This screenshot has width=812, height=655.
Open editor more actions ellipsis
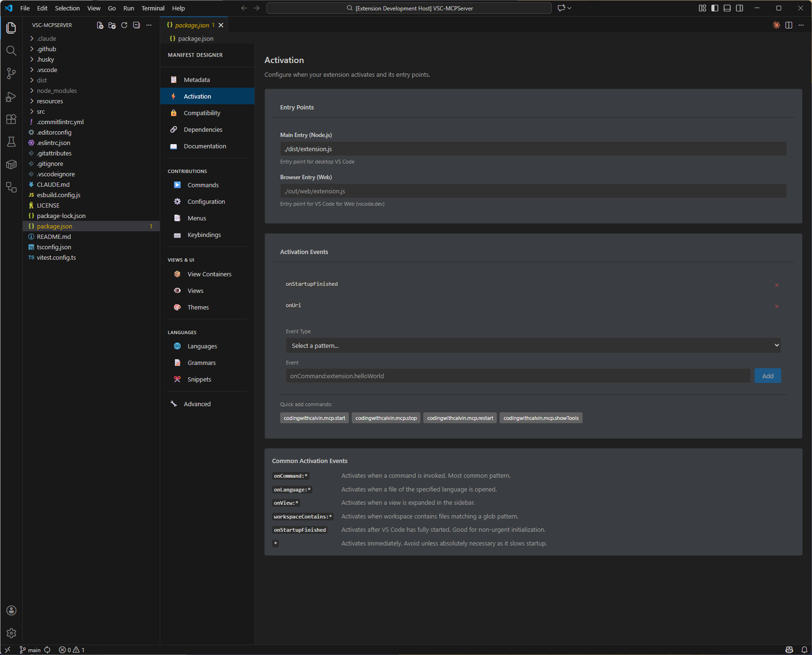(801, 25)
